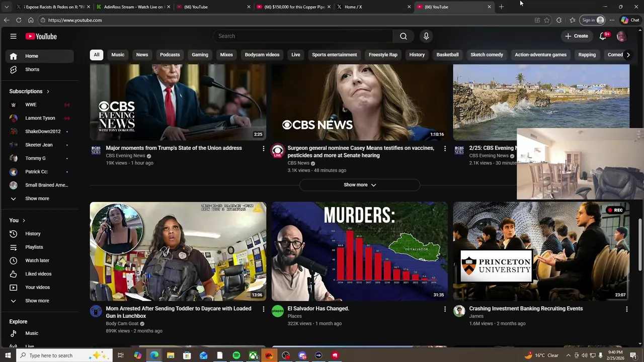The image size is (644, 362).
Task: Open the YouTube notifications bell
Action: pos(603,36)
